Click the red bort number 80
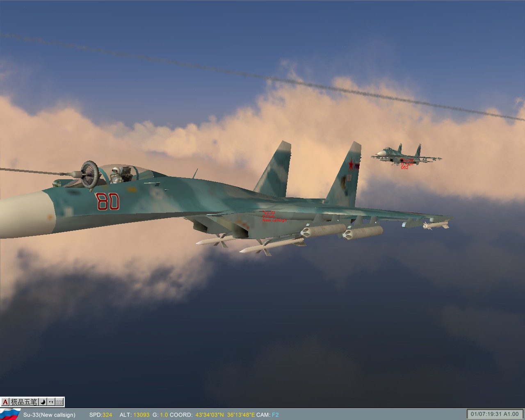The image size is (525, 420). tap(108, 200)
